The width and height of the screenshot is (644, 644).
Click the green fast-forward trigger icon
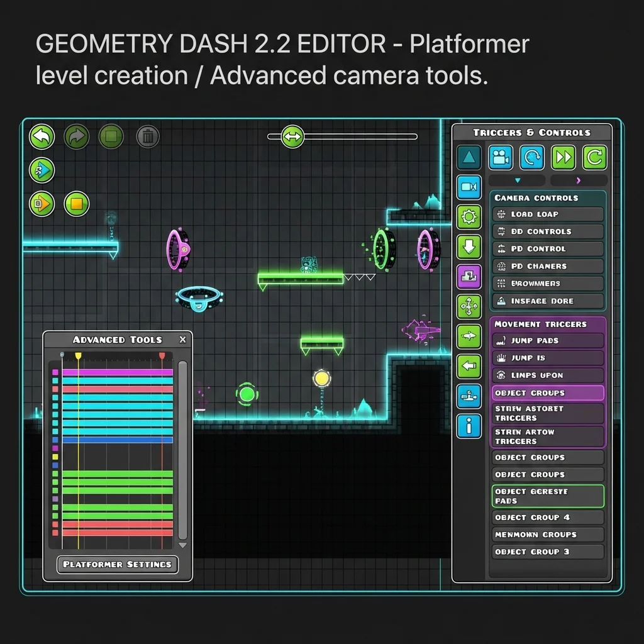pos(563,158)
